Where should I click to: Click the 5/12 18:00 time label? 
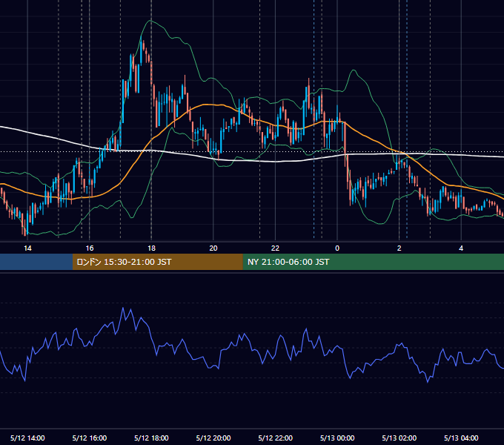coord(151,438)
